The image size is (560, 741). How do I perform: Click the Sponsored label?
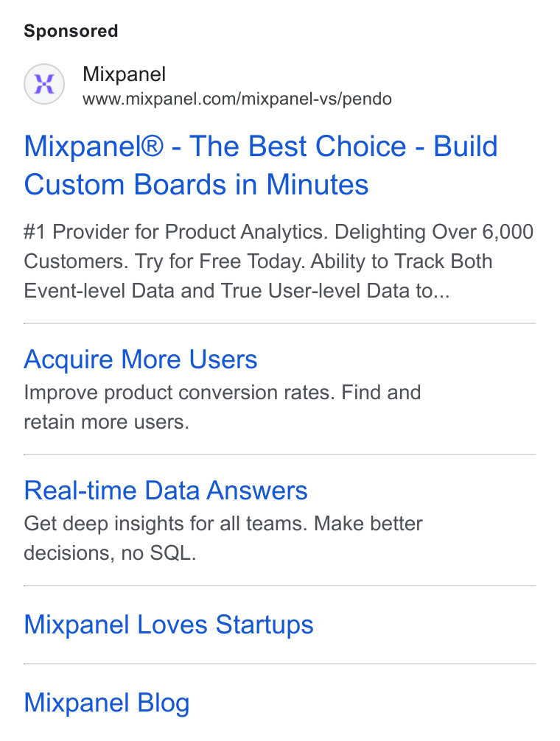(71, 31)
